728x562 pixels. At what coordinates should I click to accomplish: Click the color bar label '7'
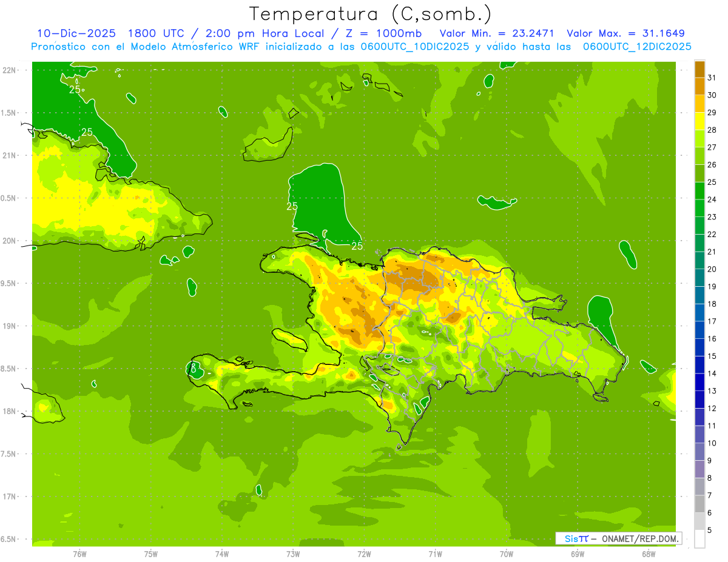(710, 496)
